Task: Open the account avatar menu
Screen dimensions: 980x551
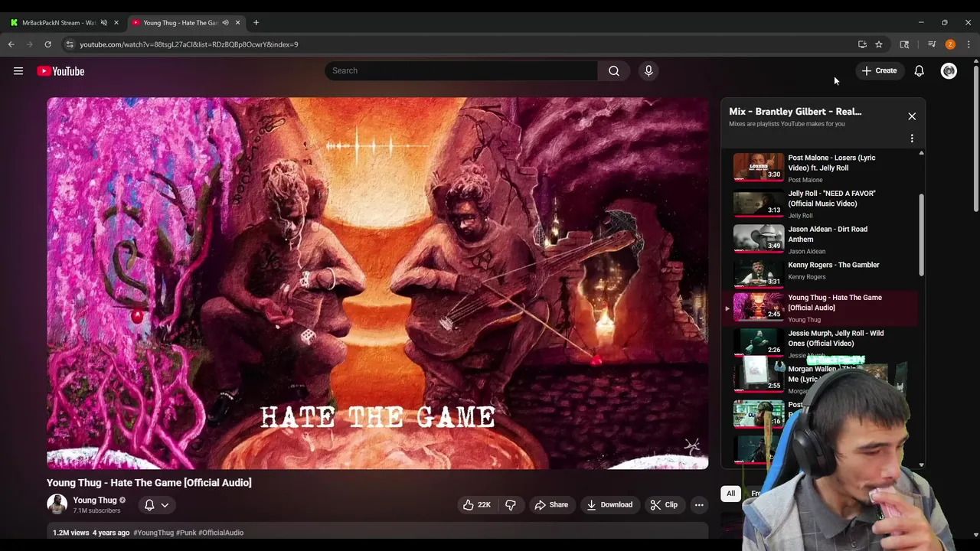Action: coord(949,70)
